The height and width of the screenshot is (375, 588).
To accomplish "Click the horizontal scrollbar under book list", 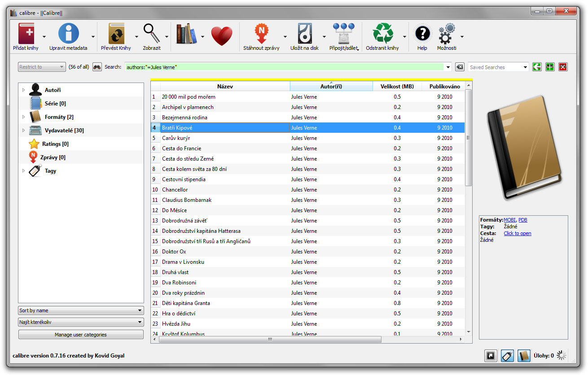I will (x=269, y=339).
